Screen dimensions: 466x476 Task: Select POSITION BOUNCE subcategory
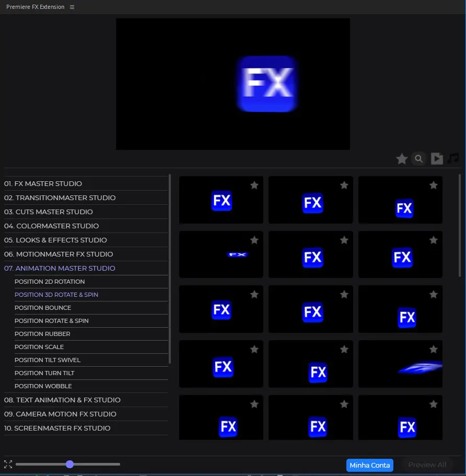click(x=43, y=308)
